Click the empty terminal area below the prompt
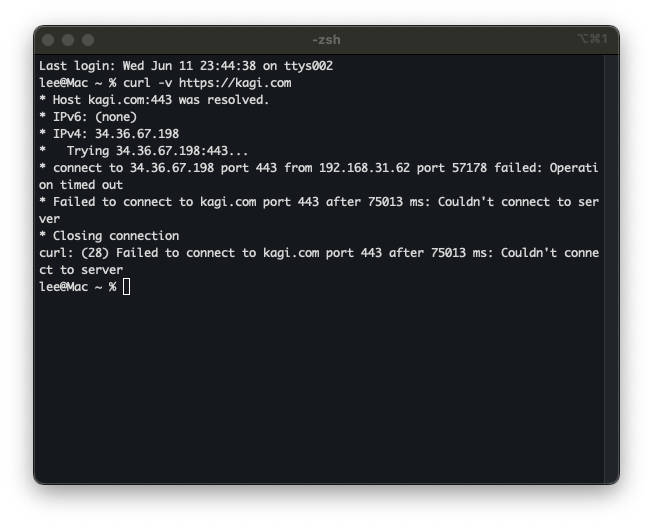The image size is (653, 526). pyautogui.click(x=326, y=390)
